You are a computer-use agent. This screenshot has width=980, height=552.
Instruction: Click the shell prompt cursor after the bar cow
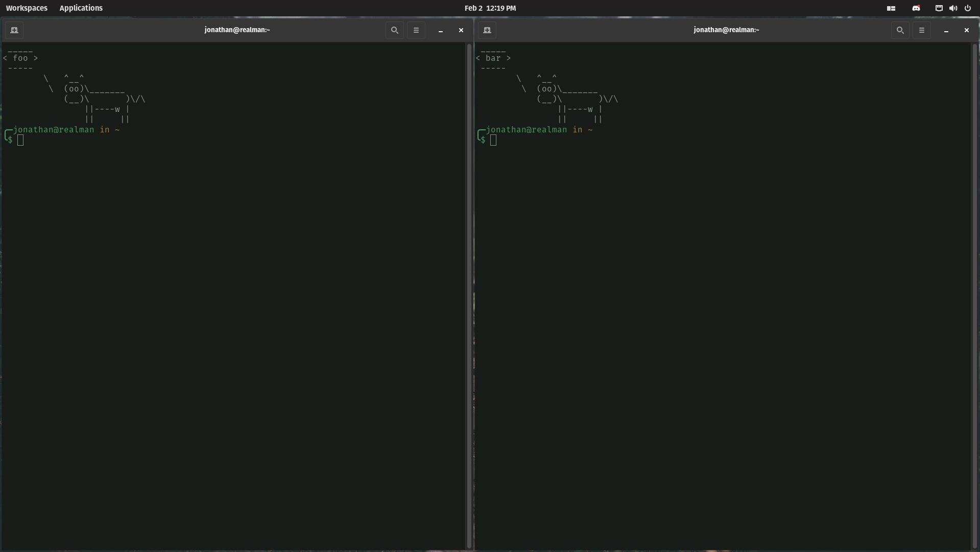tap(493, 140)
